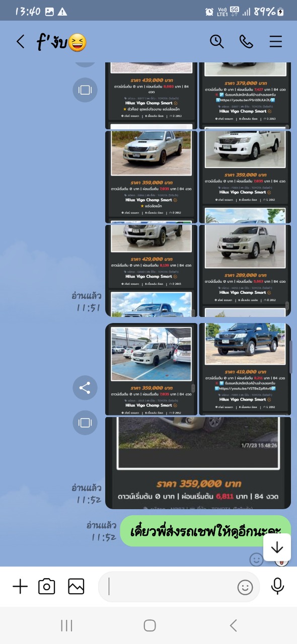
Task: Launch the camera from the input bar
Action: click(47, 587)
